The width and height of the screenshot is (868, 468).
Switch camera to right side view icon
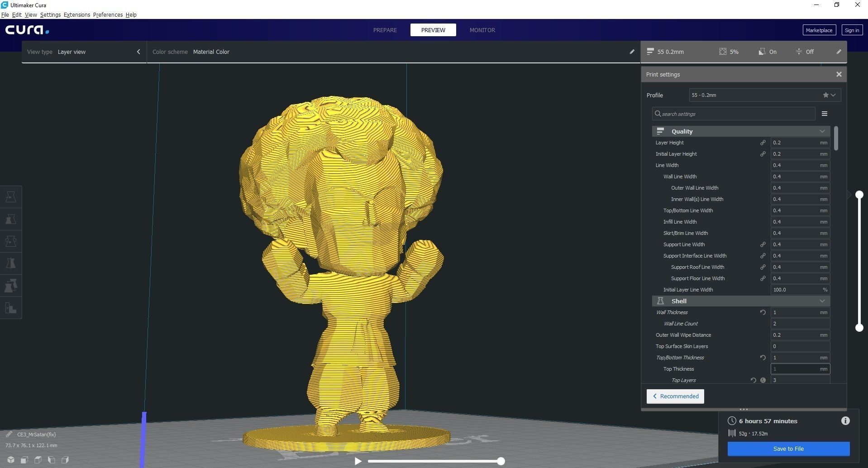(x=65, y=460)
